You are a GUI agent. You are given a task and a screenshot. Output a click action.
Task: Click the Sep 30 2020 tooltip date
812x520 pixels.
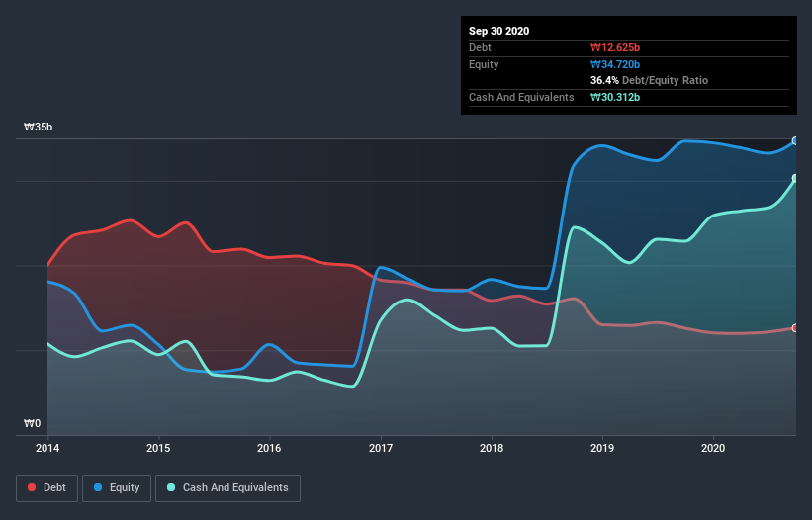pos(499,31)
